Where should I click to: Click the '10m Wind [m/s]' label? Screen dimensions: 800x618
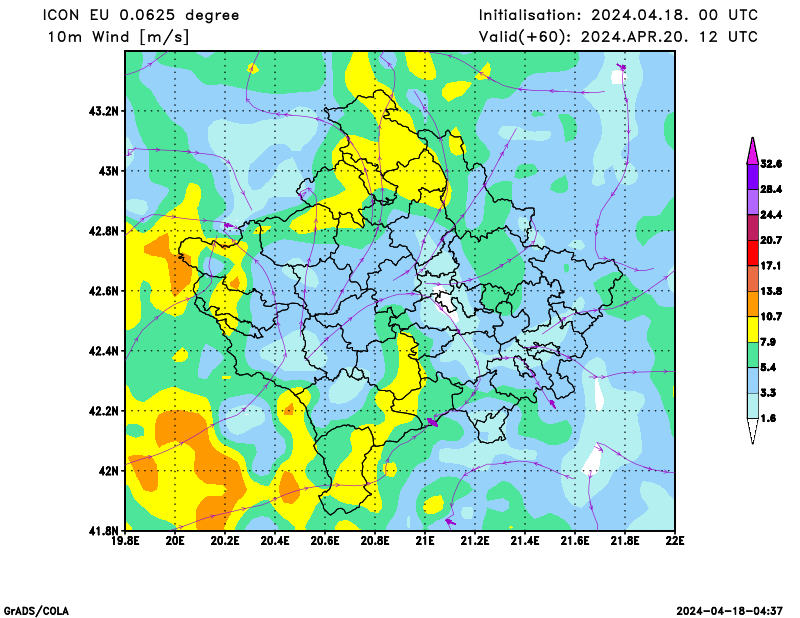pos(118,37)
